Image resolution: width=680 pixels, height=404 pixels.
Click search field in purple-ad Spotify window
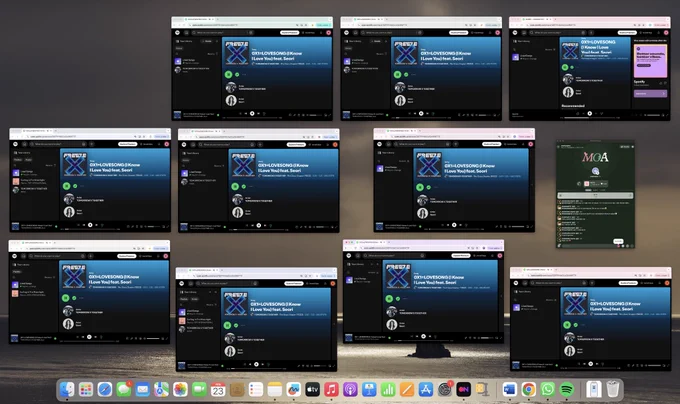point(560,33)
